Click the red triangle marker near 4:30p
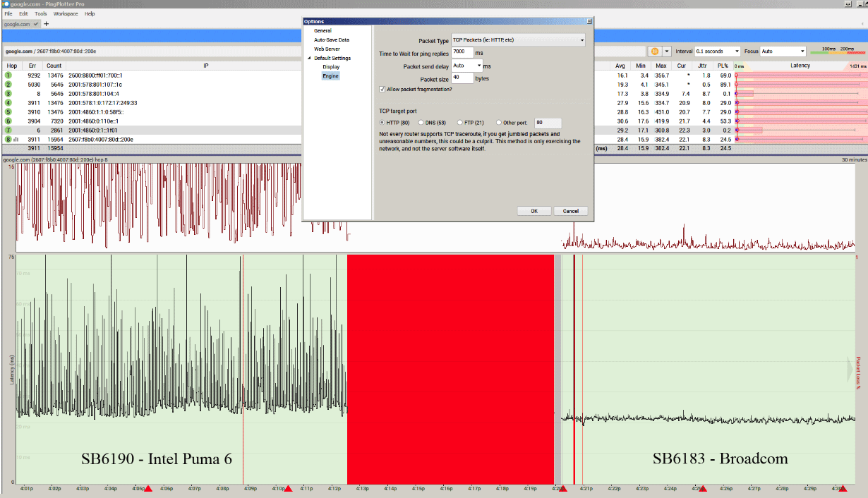 point(843,488)
